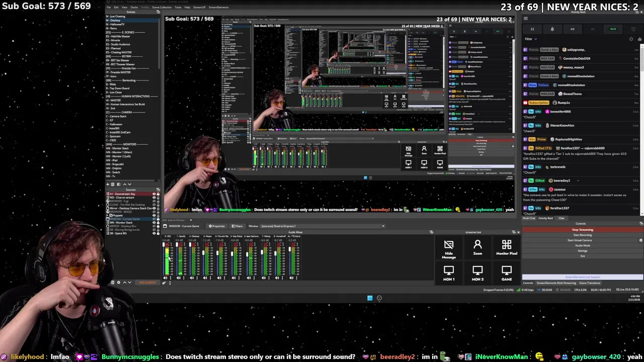
Task: Click the scene filters icon in Scenes toolbar
Action: pos(119,185)
